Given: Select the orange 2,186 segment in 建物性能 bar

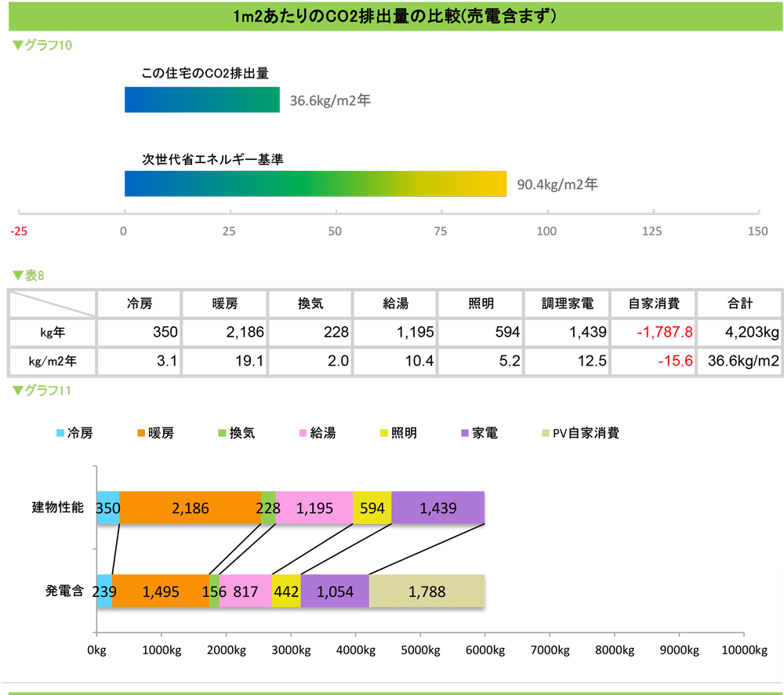Looking at the screenshot, I should pos(190,508).
